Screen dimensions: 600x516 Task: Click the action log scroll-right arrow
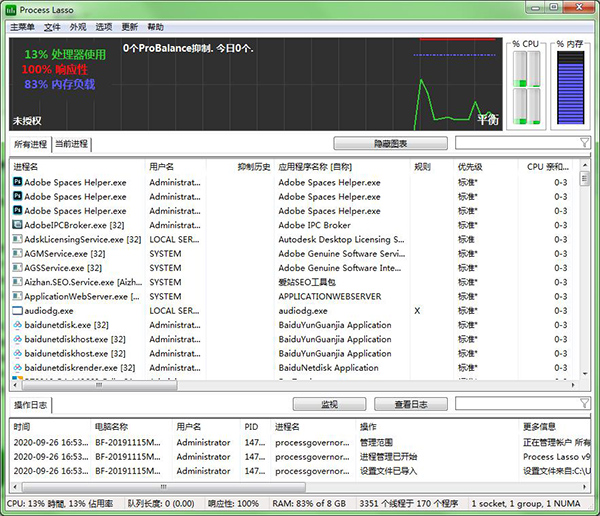point(585,487)
